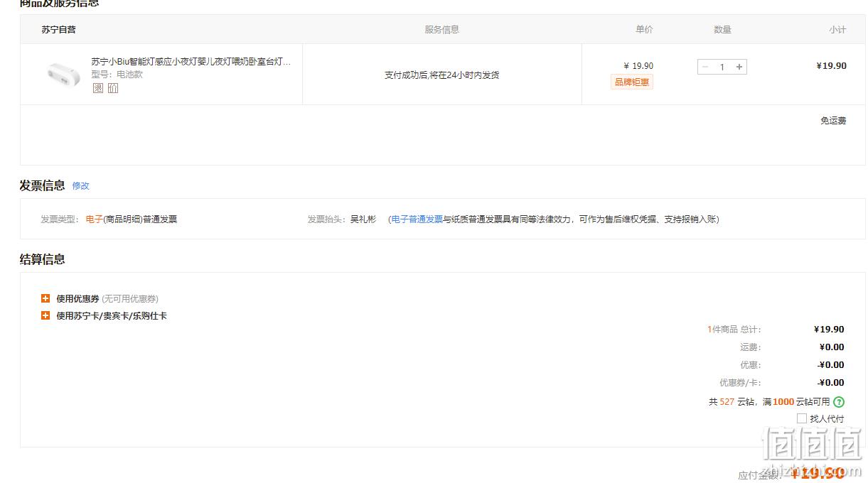868x483 pixels.
Task: Click 修改 to edit invoice information
Action: pyautogui.click(x=81, y=185)
